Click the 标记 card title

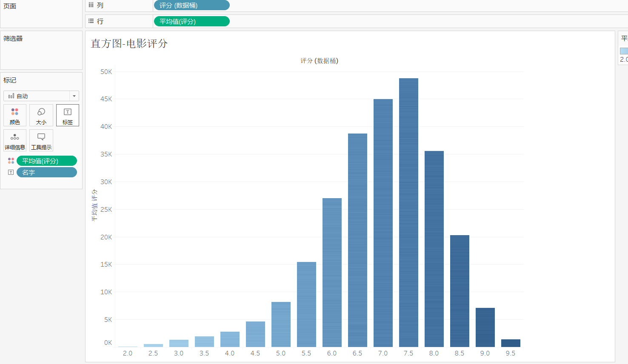(10, 80)
